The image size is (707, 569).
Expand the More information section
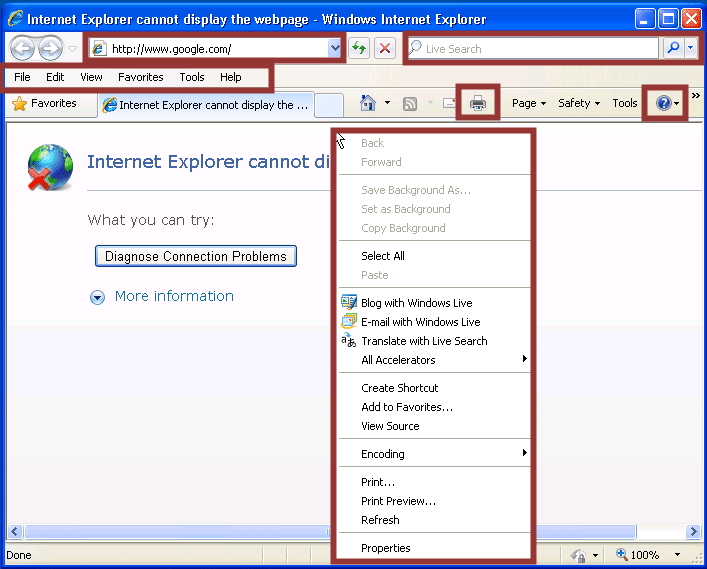(x=98, y=297)
